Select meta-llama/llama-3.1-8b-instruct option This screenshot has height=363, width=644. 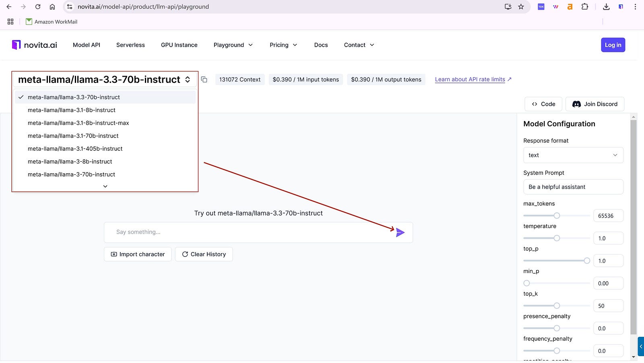coord(105,110)
